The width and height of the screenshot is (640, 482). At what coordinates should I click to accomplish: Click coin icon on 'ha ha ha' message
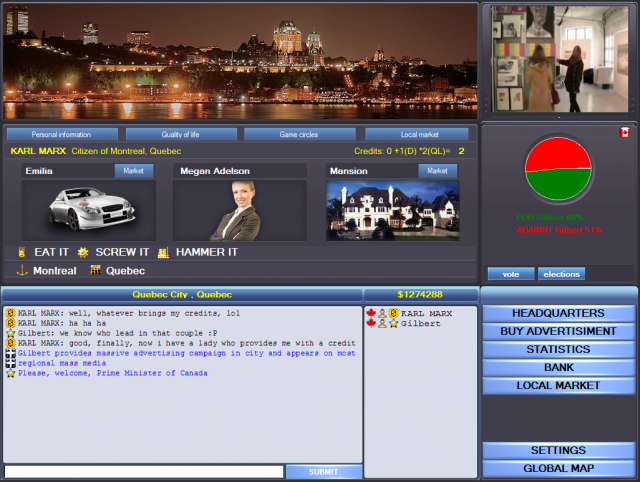pyautogui.click(x=11, y=323)
